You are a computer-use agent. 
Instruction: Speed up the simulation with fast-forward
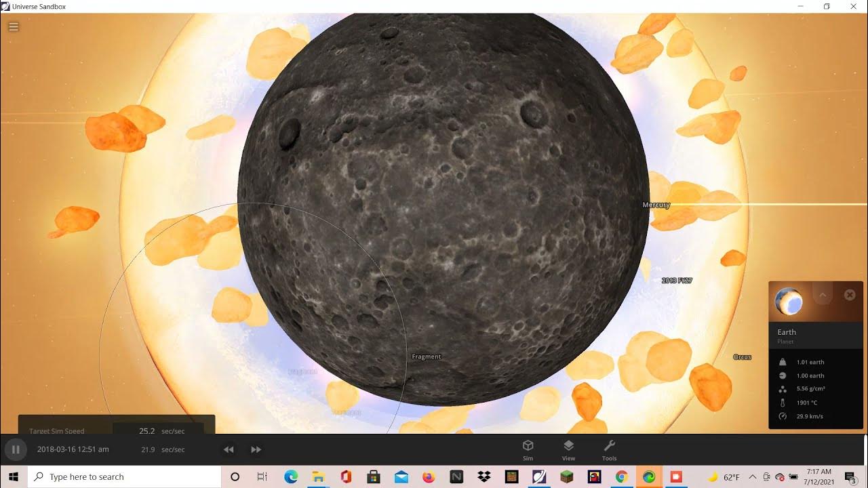(x=256, y=449)
